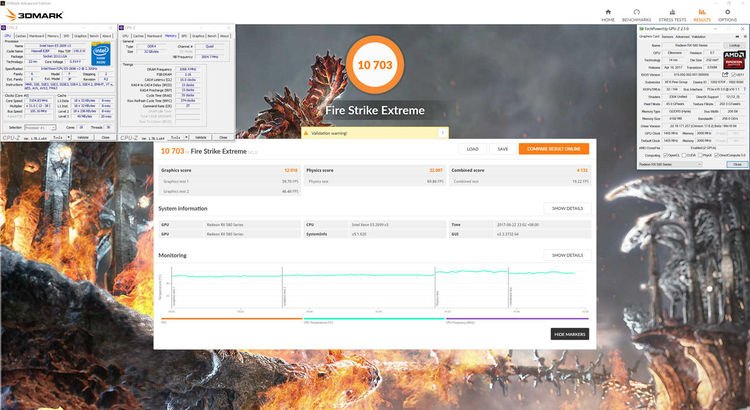This screenshot has height=410, width=750.
Task: Click the GPU-Z BIOS share/export icon
Action: click(725, 75)
